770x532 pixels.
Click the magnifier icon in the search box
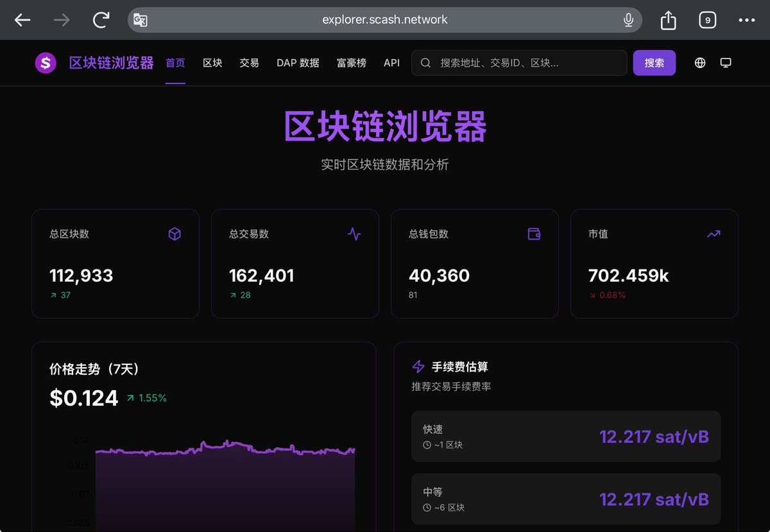425,63
